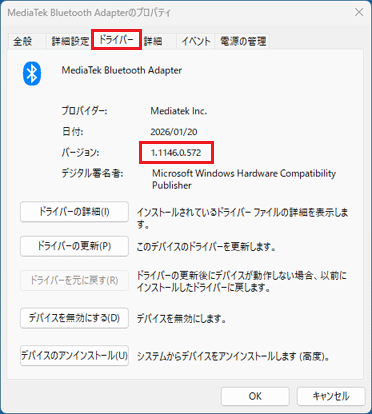Click the MediaTek Bluetooth Adapter device name
The height and width of the screenshot is (414, 372).
point(122,71)
